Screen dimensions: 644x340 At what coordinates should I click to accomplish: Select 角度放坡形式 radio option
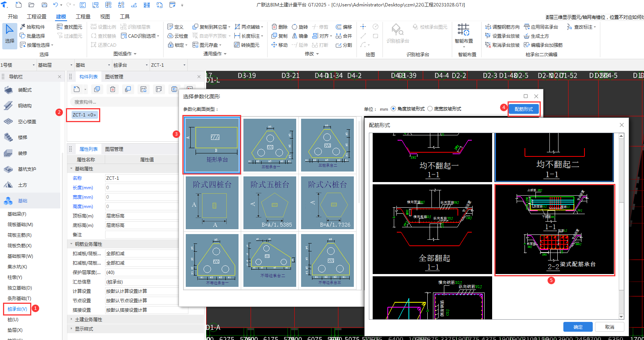(408, 109)
